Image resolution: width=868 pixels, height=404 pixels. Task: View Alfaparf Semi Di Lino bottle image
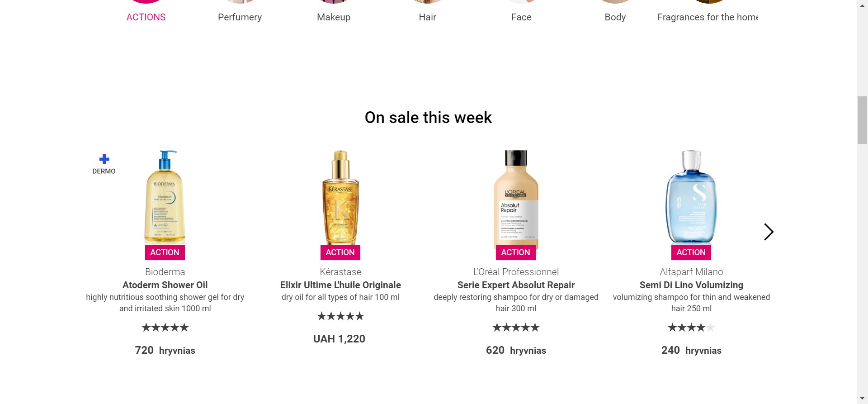[x=691, y=197]
